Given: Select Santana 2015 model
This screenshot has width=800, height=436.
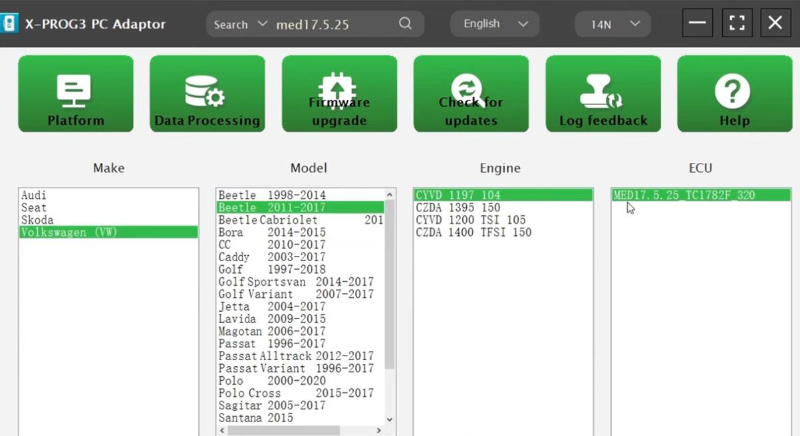Looking at the screenshot, I should (x=300, y=418).
